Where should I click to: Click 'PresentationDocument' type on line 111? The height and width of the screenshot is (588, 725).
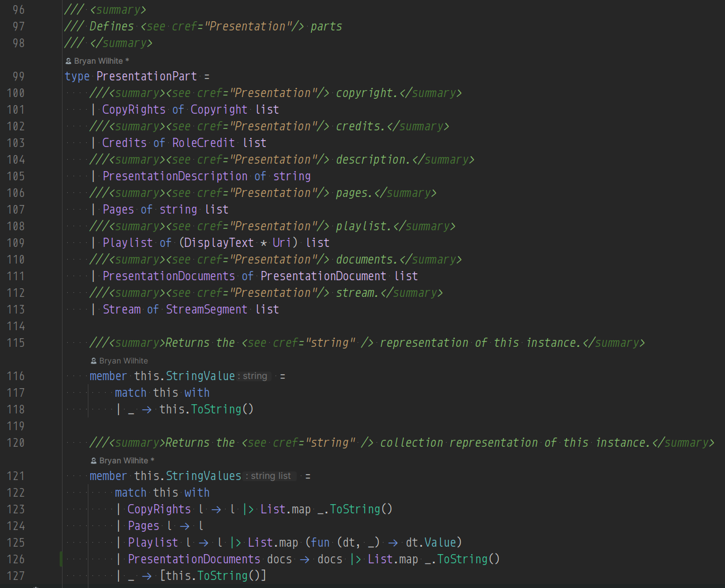pyautogui.click(x=323, y=276)
